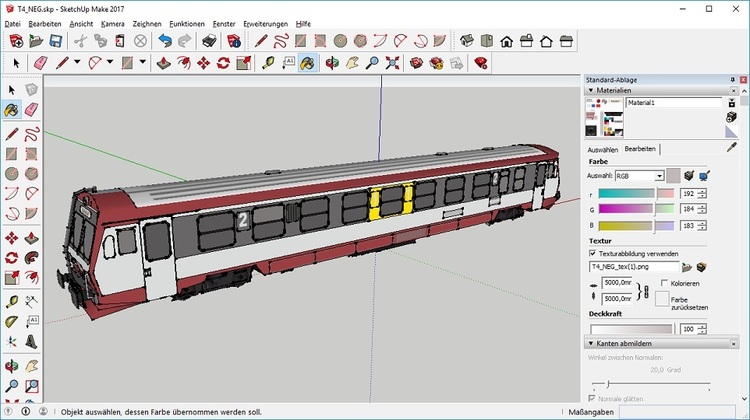Click the Material1 name field
This screenshot has height=420, width=750.
coord(673,102)
